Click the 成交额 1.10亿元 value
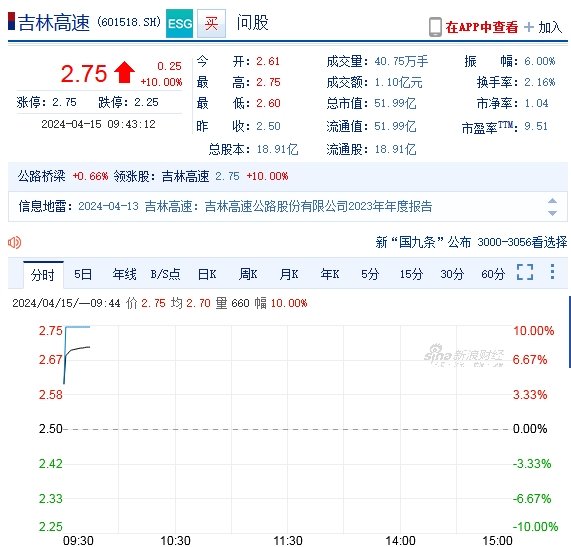 (398, 82)
